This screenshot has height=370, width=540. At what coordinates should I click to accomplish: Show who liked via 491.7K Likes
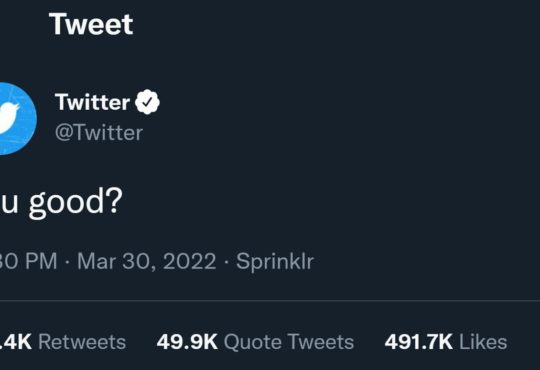coord(446,342)
